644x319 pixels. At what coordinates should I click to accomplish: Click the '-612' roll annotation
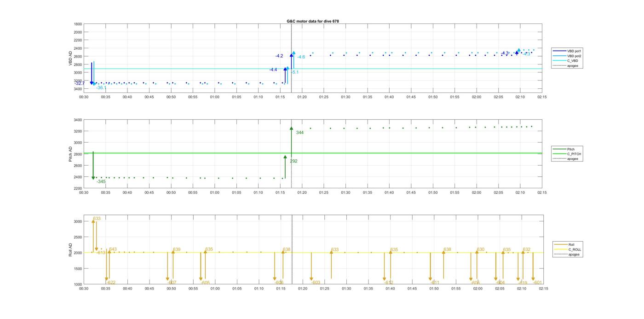[389, 283]
